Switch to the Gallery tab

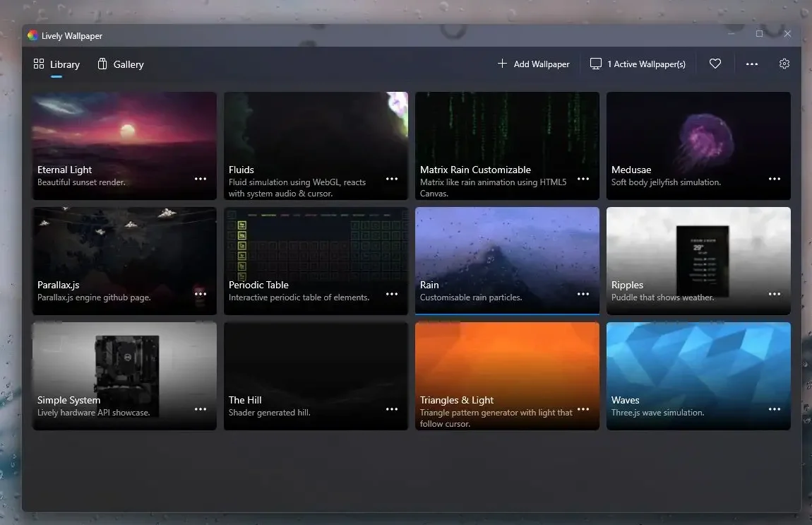[x=128, y=64]
